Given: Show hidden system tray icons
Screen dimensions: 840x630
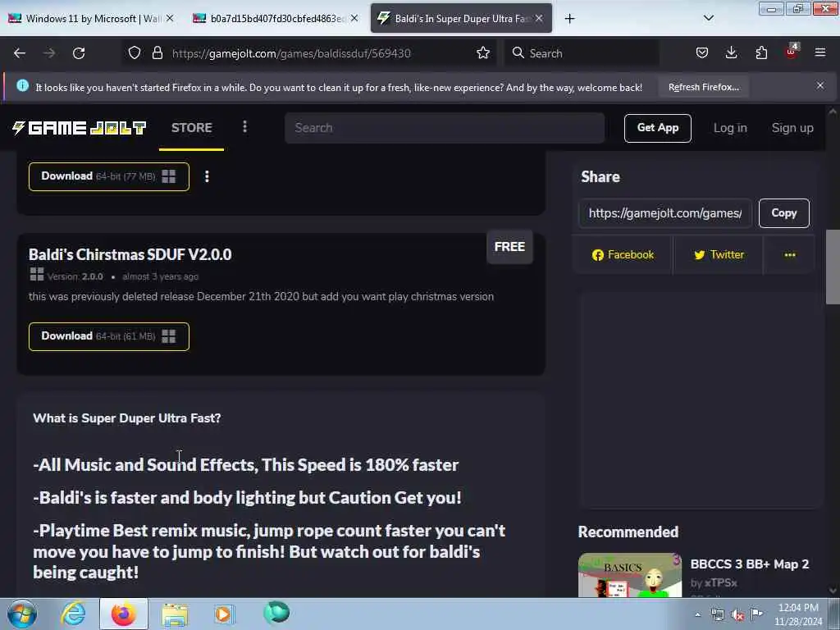Looking at the screenshot, I should [697, 615].
